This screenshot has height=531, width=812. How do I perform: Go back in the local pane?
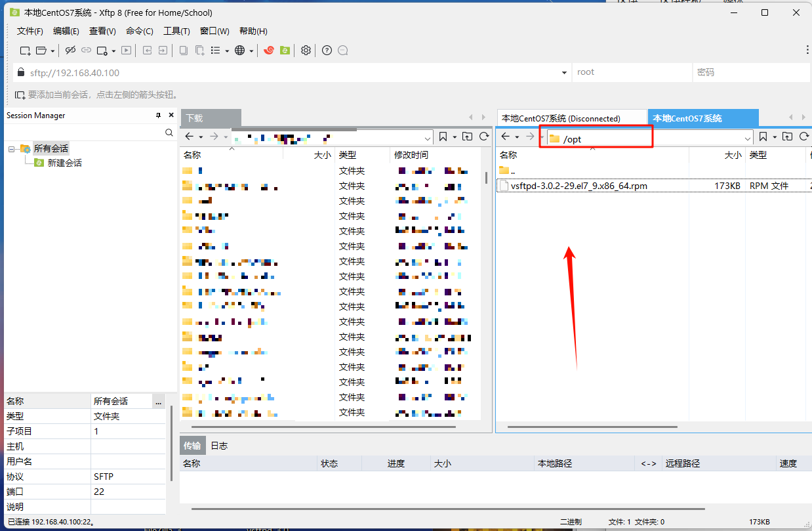pyautogui.click(x=190, y=137)
